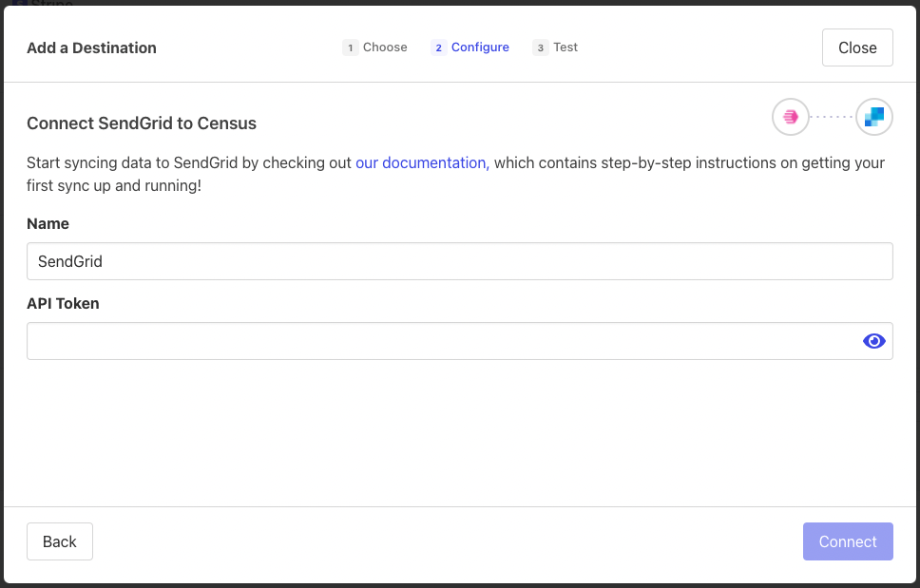Go to the Choose step
The image size is (920, 588).
click(385, 47)
